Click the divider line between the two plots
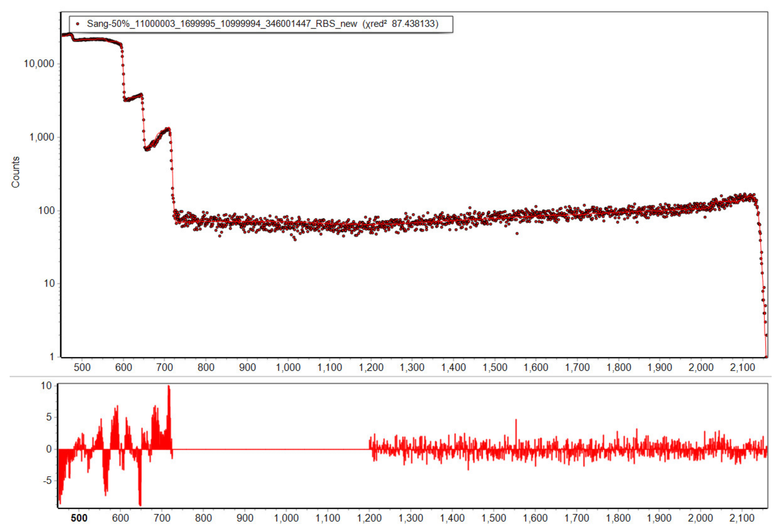Viewport: 776px width, 532px height. tap(387, 376)
